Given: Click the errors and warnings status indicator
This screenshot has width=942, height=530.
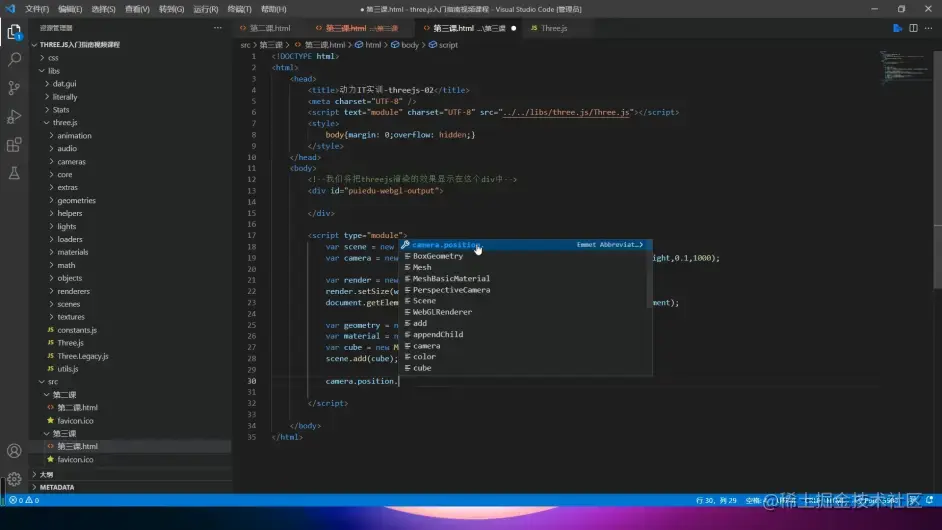Looking at the screenshot, I should click(x=24, y=500).
